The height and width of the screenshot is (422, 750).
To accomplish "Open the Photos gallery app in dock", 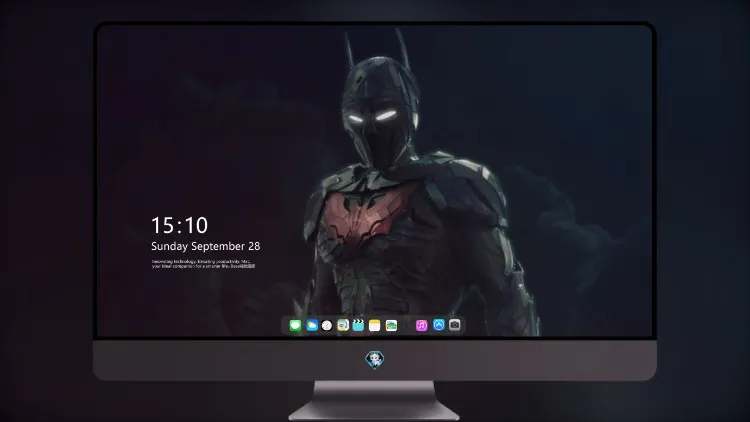I will click(x=391, y=325).
